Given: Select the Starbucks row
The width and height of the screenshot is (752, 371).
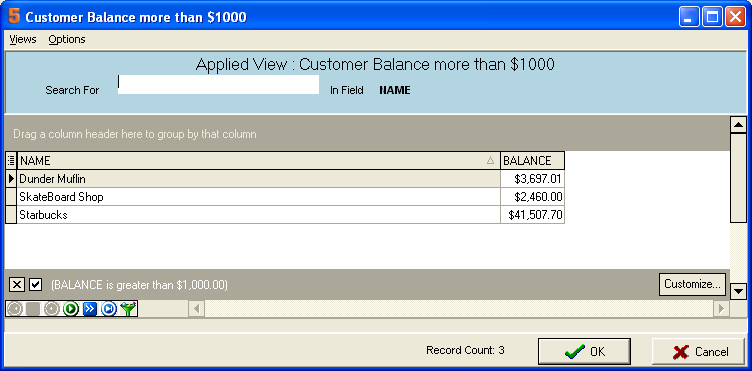Looking at the screenshot, I should [x=258, y=215].
